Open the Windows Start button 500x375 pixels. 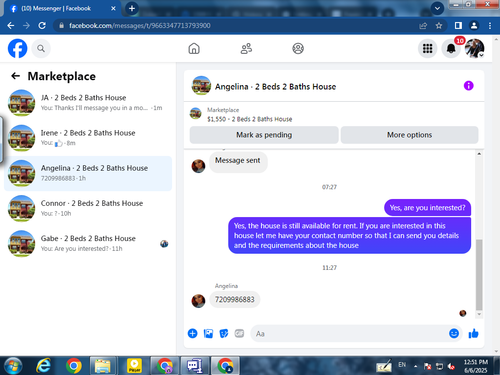point(13,366)
